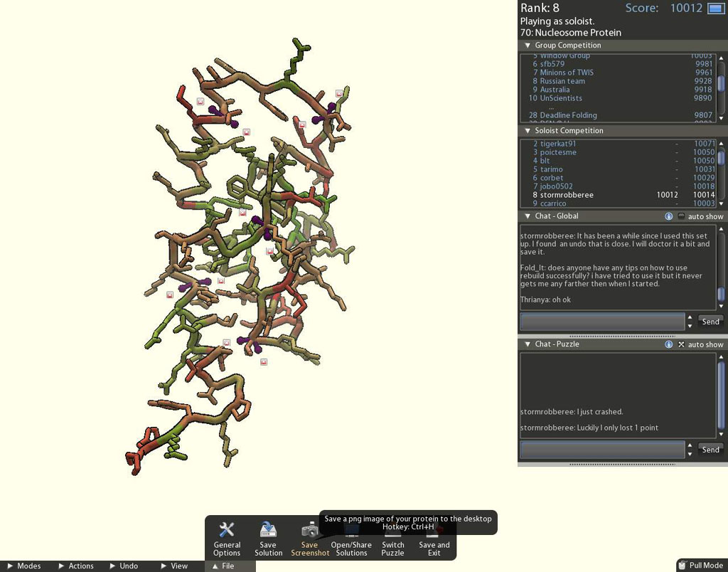Screen dimensions: 728x572
Task: Open the Actions menu
Action: 75,566
